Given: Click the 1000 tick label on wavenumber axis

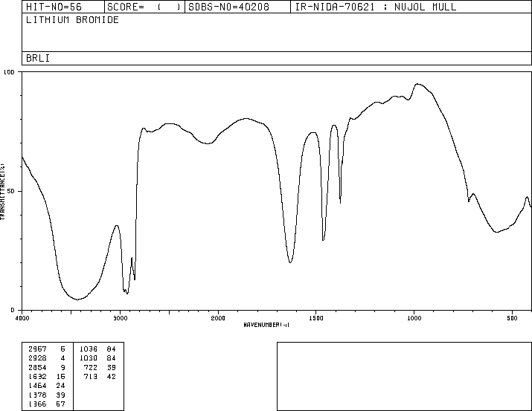Looking at the screenshot, I should click(414, 318).
